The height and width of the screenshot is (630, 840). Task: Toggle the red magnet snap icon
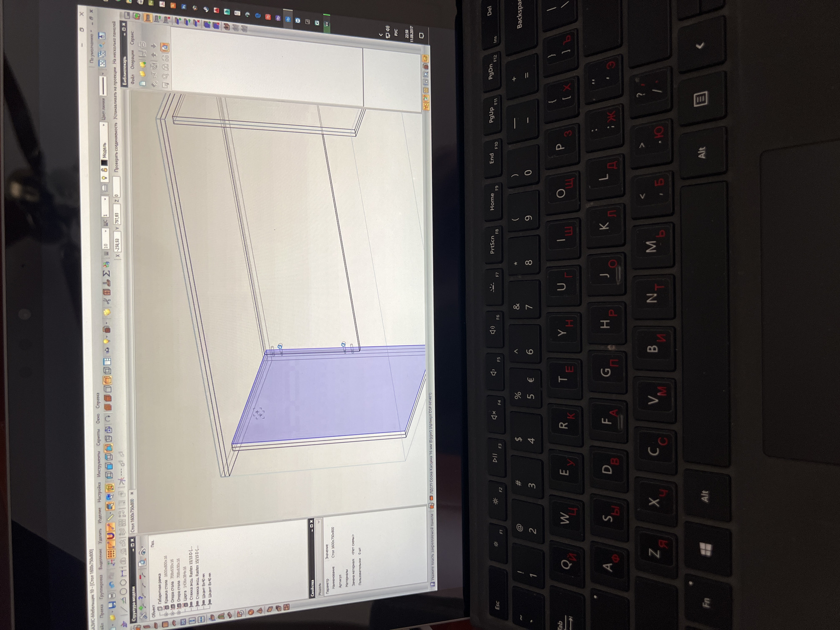point(111,535)
